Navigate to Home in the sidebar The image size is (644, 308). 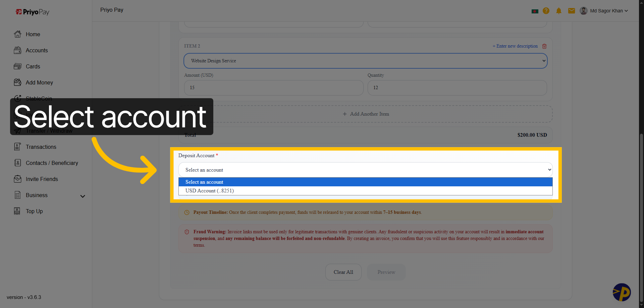(x=33, y=34)
